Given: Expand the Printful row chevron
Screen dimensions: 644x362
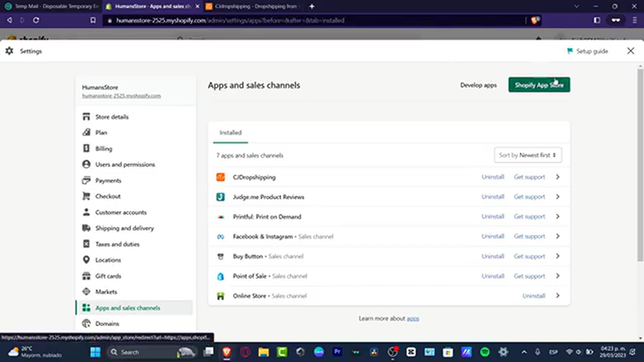Looking at the screenshot, I should pyautogui.click(x=557, y=216).
